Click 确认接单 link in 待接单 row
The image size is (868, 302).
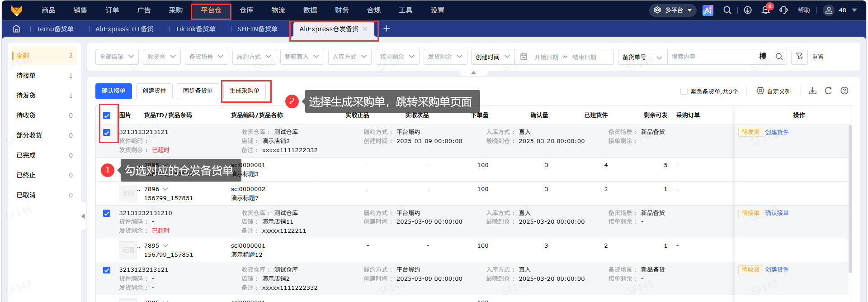(x=777, y=213)
